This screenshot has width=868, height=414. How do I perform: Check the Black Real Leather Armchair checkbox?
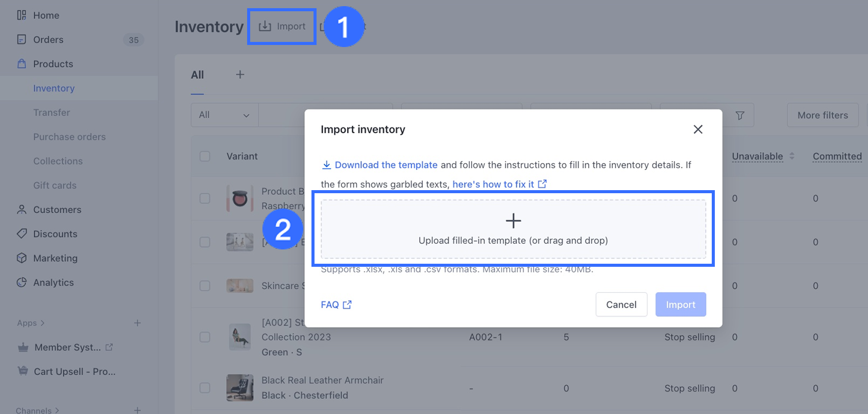(x=205, y=388)
